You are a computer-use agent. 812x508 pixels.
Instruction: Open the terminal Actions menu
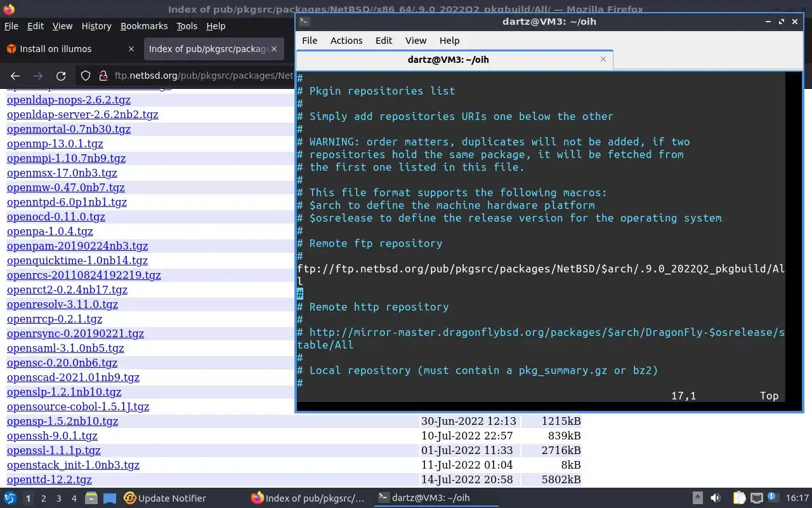(x=346, y=40)
